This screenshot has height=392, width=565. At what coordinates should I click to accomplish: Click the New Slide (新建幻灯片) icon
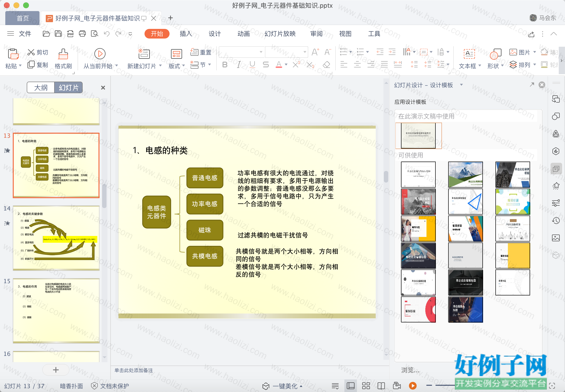[144, 54]
